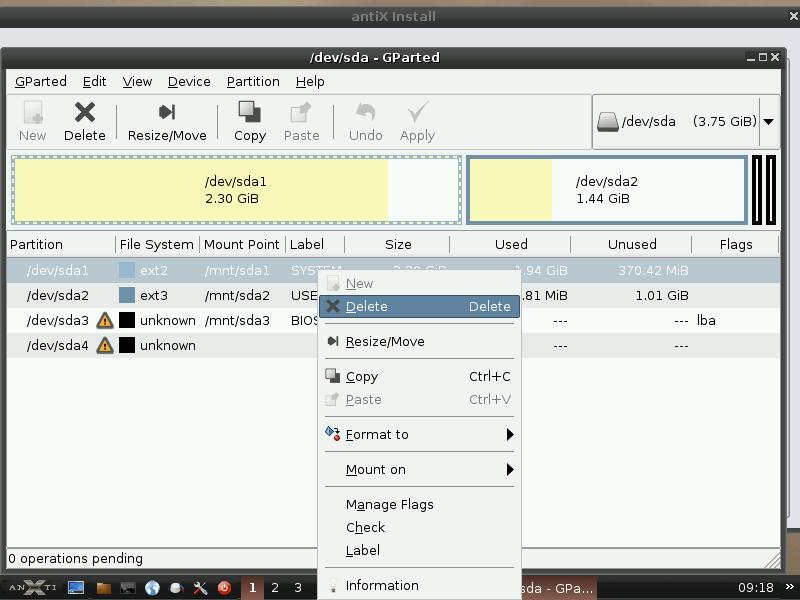Click the Mount Point column header
800x600 pixels.
click(x=242, y=244)
